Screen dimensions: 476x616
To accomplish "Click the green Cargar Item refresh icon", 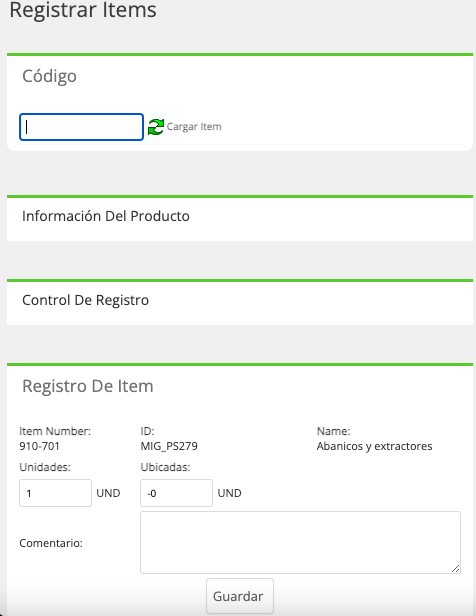I will [x=156, y=127].
